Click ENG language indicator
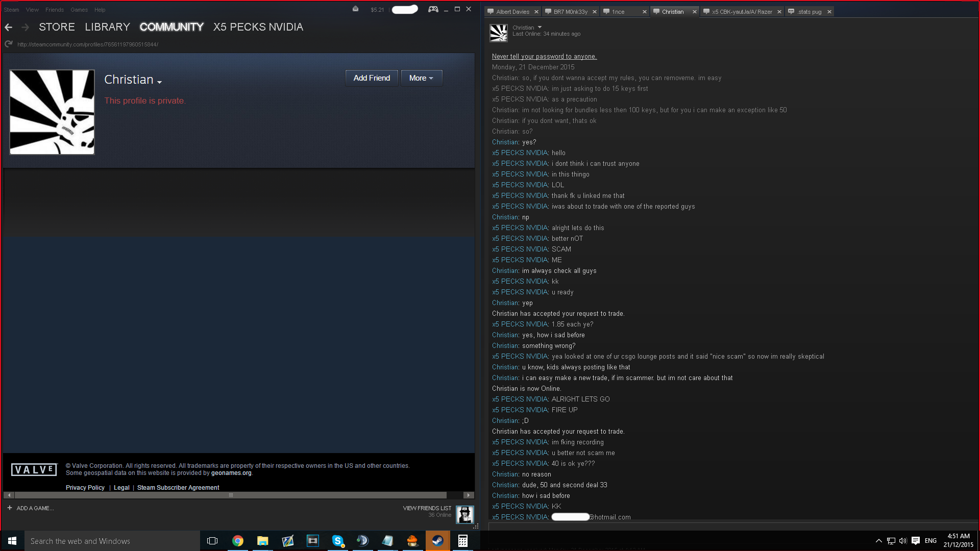The width and height of the screenshot is (980, 551). click(x=930, y=541)
